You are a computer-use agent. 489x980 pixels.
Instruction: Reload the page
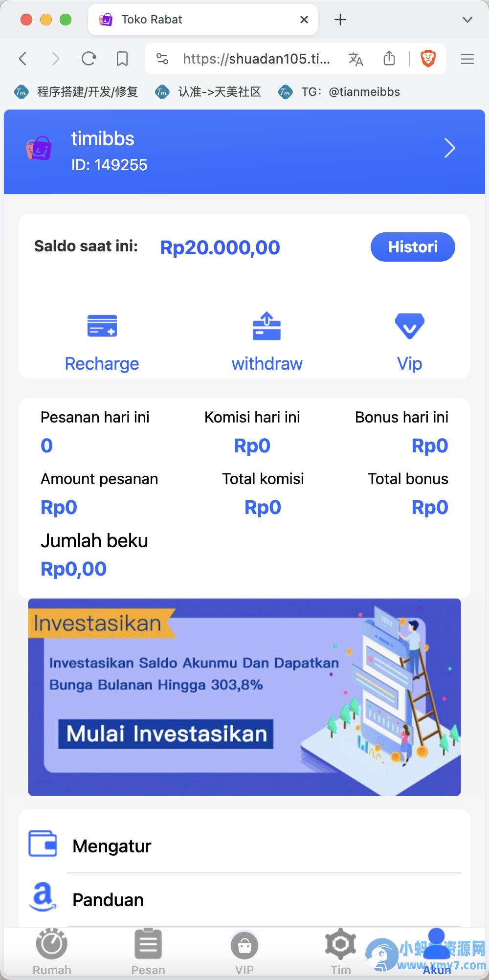tap(89, 59)
